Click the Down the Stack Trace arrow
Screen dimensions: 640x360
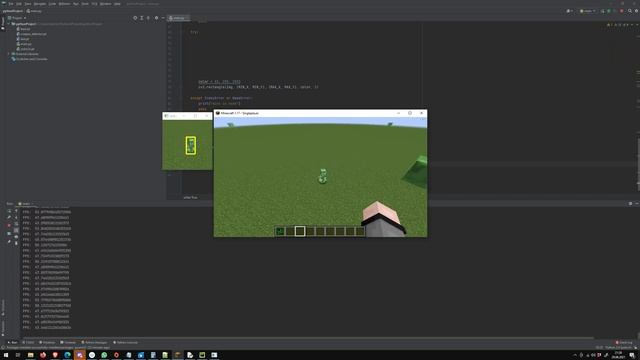tap(16, 217)
